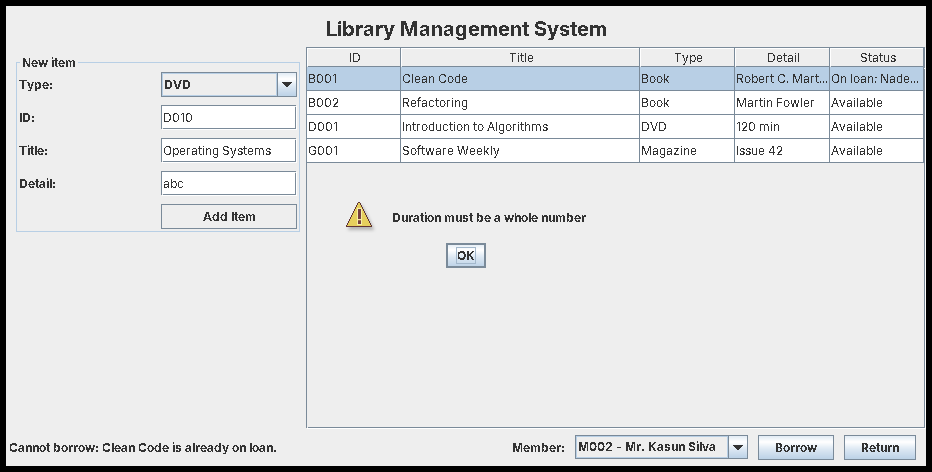Click the warning triangle icon in dialog
The width and height of the screenshot is (932, 472).
[359, 215]
